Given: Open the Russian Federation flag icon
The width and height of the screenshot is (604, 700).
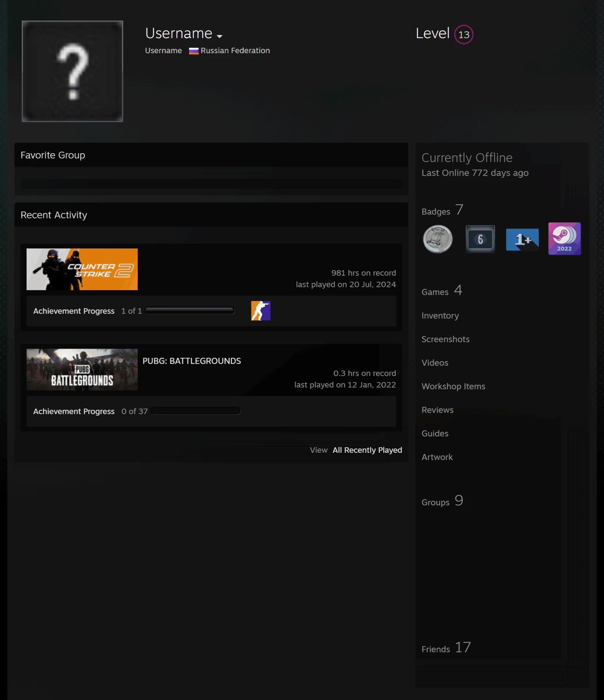Looking at the screenshot, I should pyautogui.click(x=194, y=51).
